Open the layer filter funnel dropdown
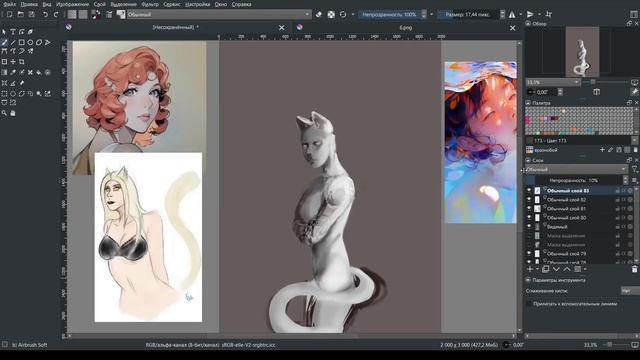The height and width of the screenshot is (360, 640). coord(634,169)
